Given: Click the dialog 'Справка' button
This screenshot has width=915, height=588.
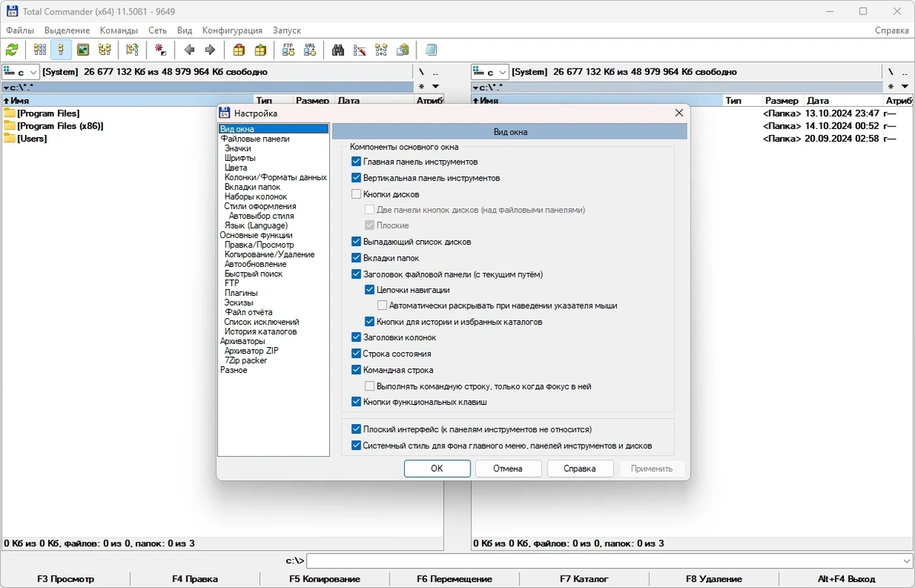Looking at the screenshot, I should click(579, 468).
